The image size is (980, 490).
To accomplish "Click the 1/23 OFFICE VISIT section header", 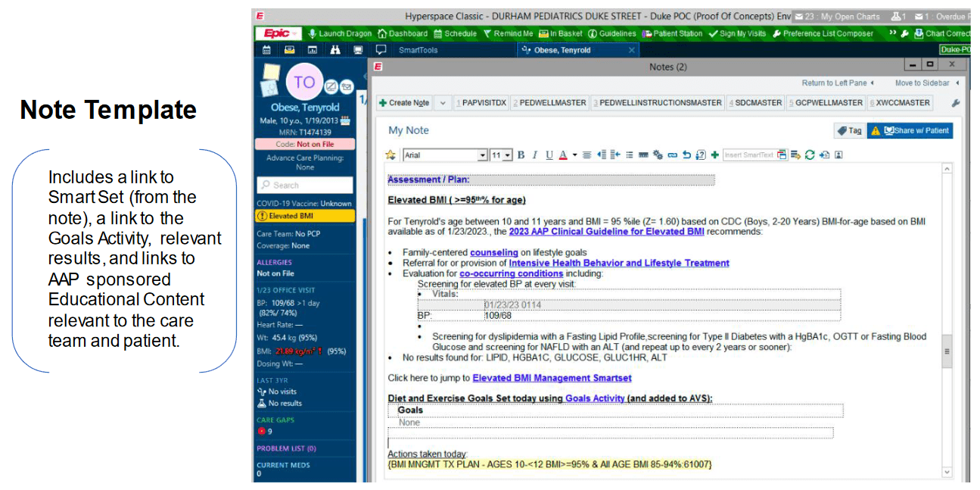I will pyautogui.click(x=286, y=290).
